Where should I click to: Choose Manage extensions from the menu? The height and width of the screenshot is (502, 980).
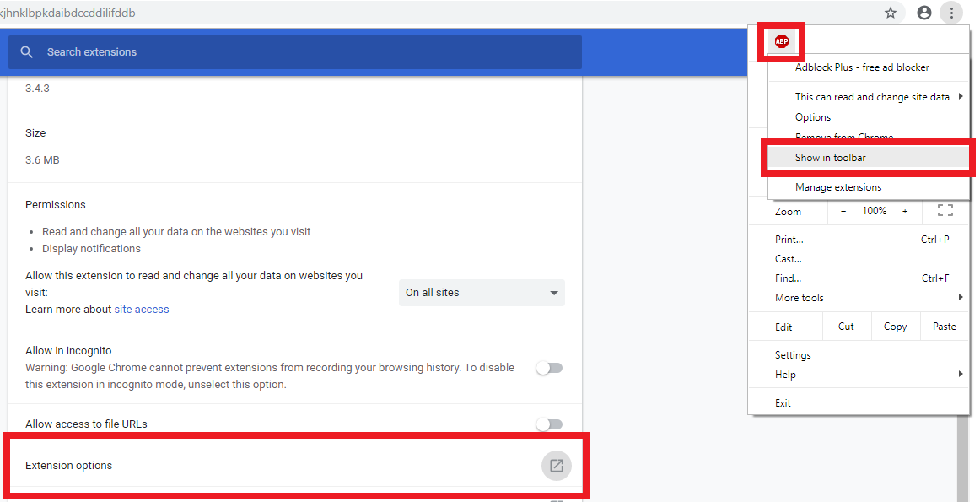(838, 187)
